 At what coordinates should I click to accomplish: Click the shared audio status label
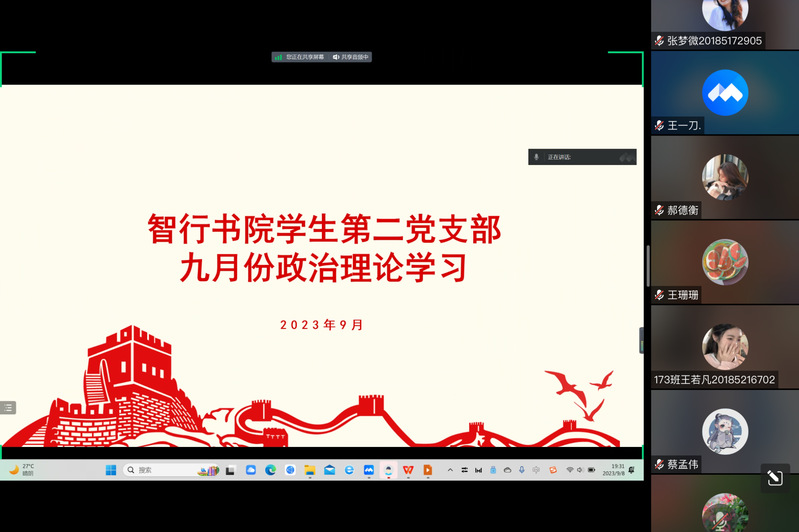coord(351,57)
